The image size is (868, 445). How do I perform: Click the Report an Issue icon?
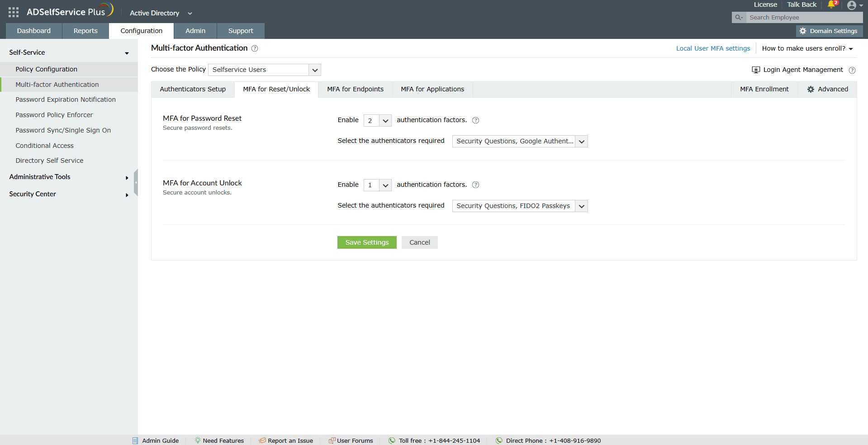[262, 440]
